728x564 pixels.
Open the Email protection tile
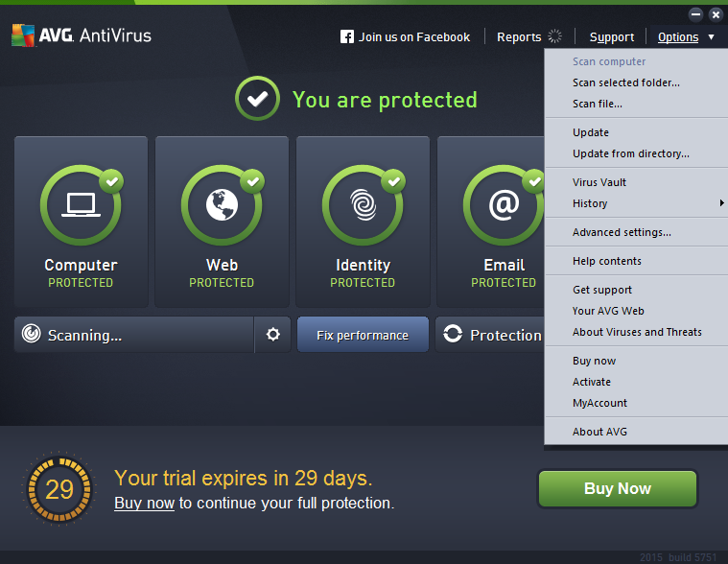491,222
